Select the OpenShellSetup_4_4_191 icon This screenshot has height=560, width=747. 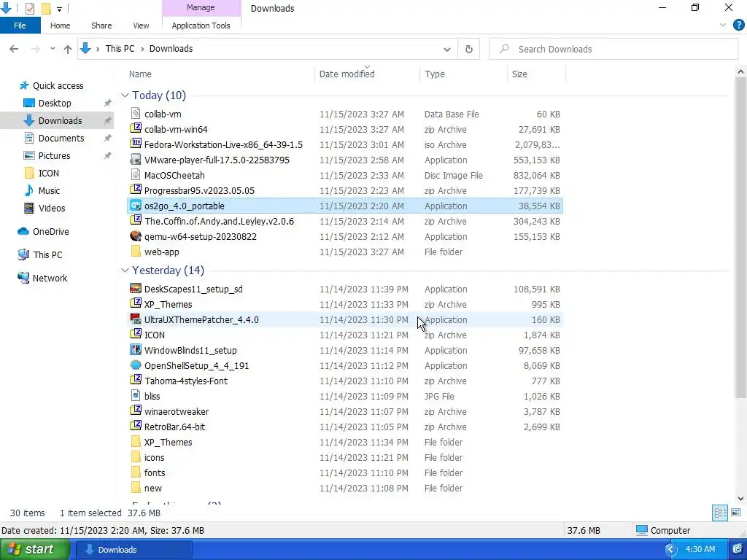pyautogui.click(x=136, y=365)
